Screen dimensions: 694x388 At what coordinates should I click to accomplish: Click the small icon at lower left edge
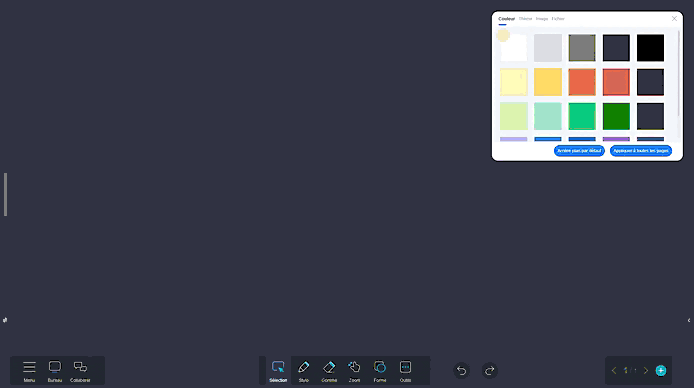click(5, 320)
